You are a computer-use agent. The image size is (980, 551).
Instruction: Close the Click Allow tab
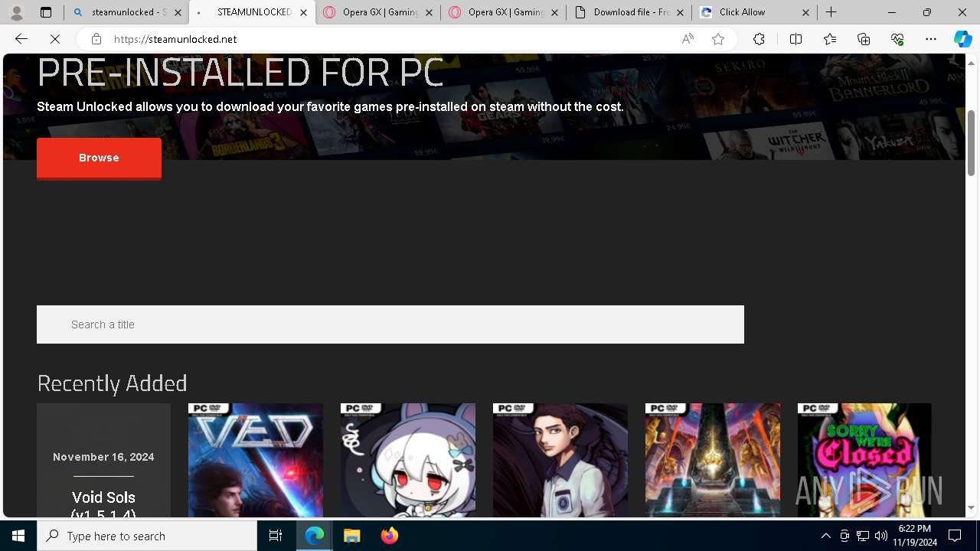(x=805, y=12)
